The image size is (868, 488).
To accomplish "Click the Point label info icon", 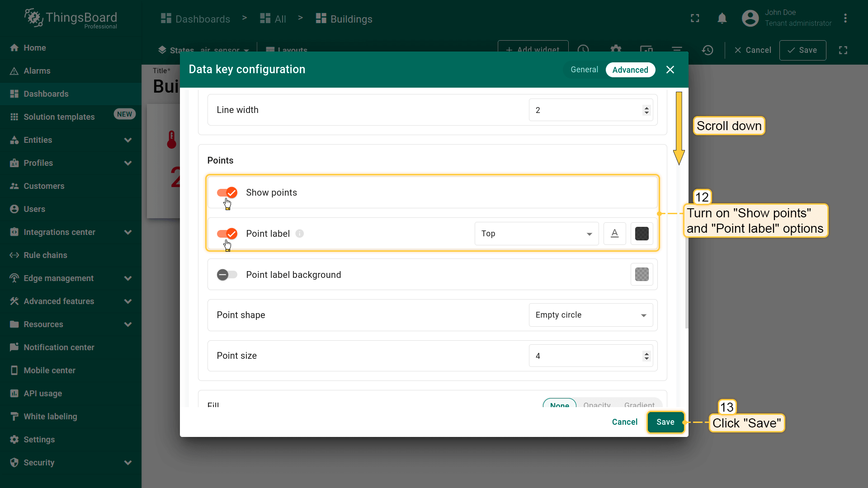I will coord(300,234).
